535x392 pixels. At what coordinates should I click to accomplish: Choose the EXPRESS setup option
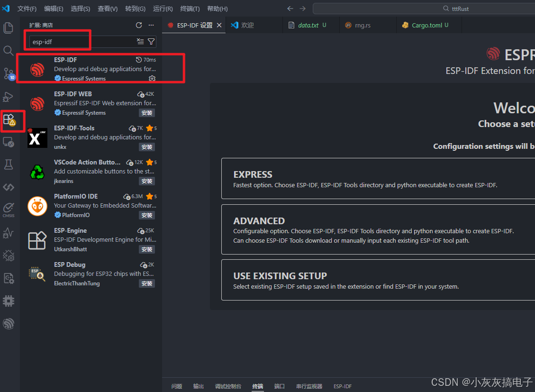378,178
